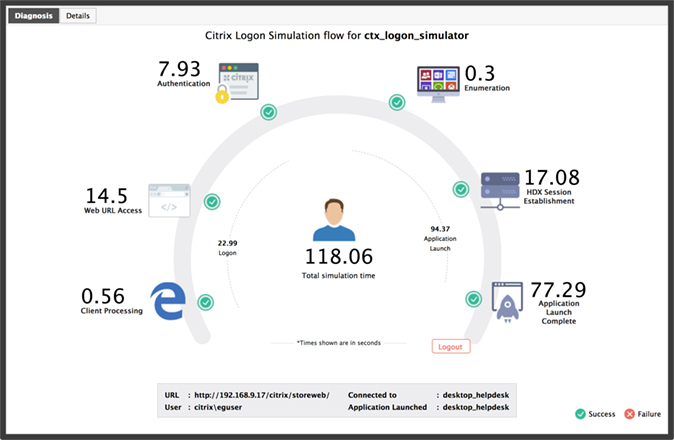Click the checkmark beside Application Launch Complete
674x440 pixels.
474,299
